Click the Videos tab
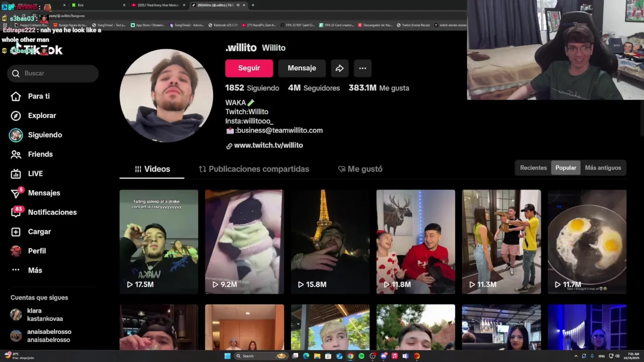This screenshot has width=644, height=362. tap(152, 169)
